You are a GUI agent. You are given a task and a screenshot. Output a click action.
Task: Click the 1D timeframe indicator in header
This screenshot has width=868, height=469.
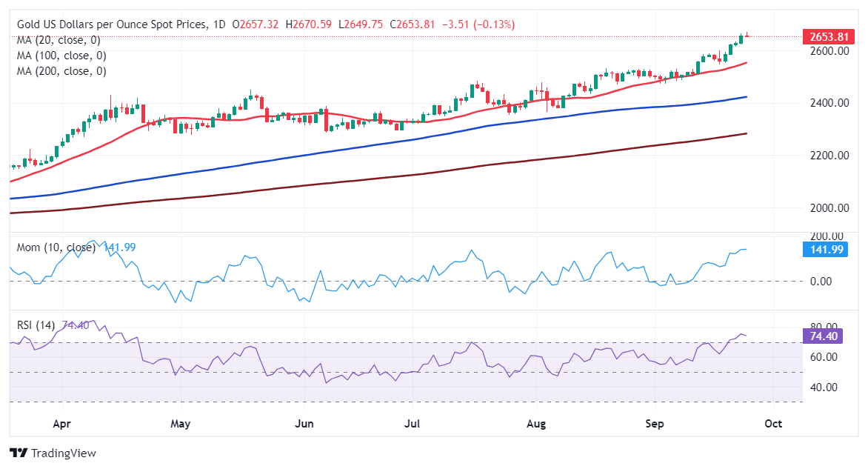point(219,24)
